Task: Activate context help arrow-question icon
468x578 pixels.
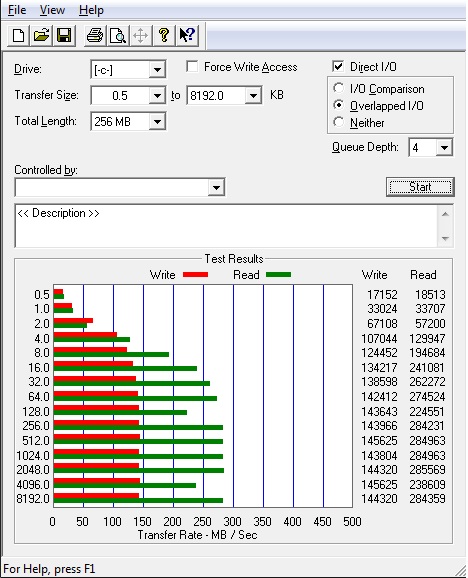Action: [x=187, y=36]
